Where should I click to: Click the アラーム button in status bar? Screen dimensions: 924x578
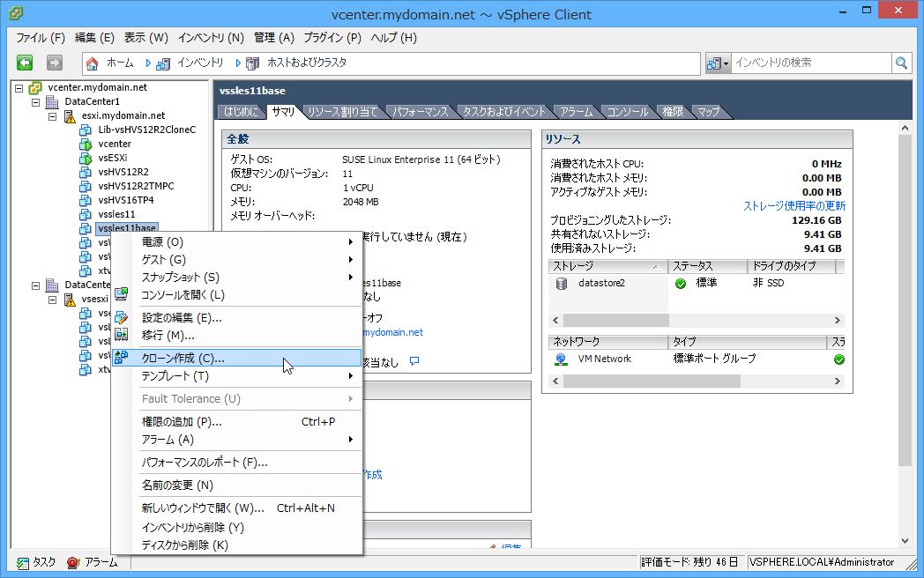click(93, 563)
